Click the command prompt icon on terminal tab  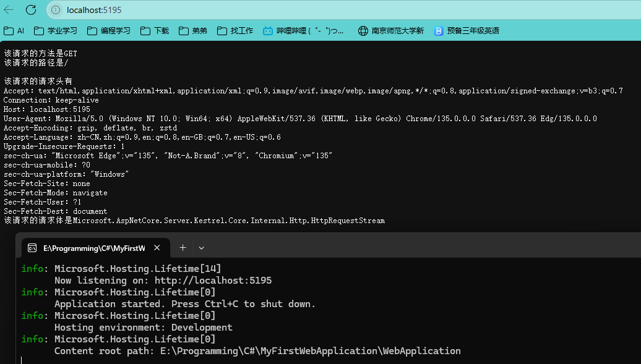click(x=32, y=248)
